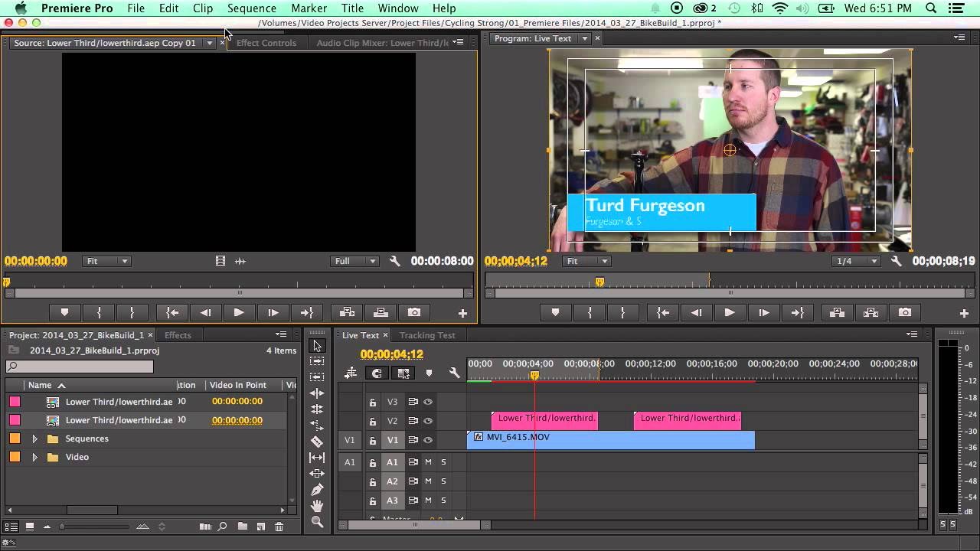
Task: Create new item in Project panel
Action: tap(260, 527)
